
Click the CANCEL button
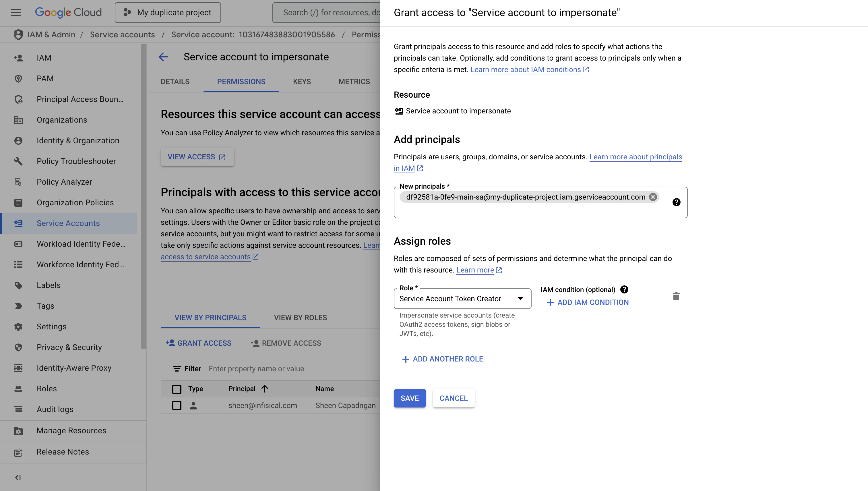point(454,398)
